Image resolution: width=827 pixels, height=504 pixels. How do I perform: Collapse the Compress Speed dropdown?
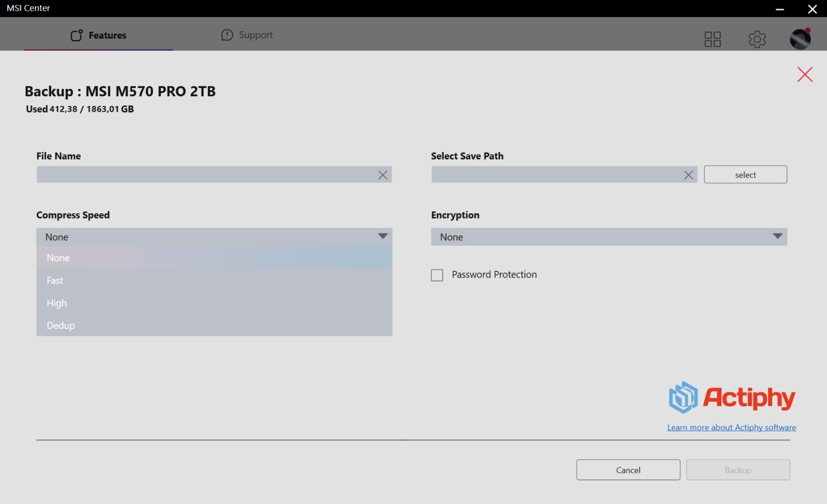pos(382,237)
